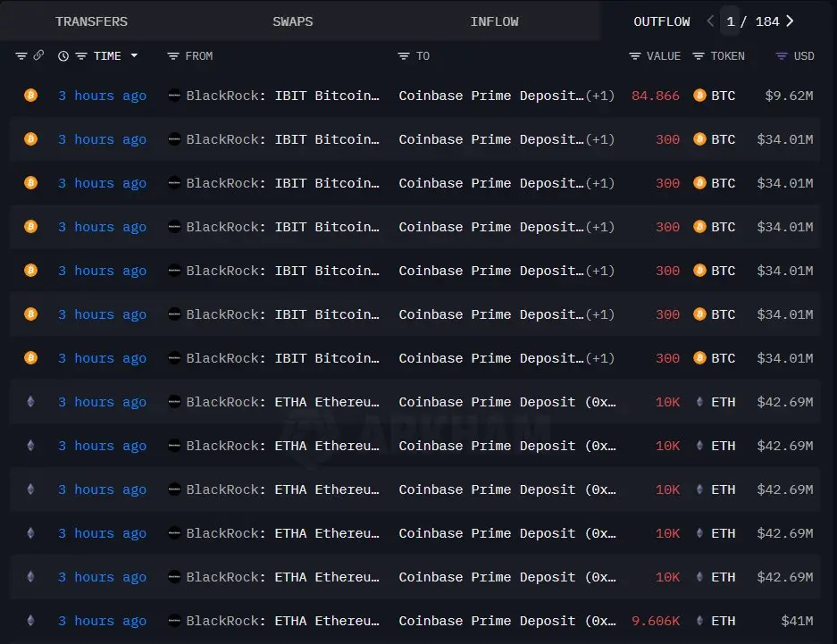Image resolution: width=837 pixels, height=644 pixels.
Task: Click the transaction link chain icon in header
Action: (x=38, y=55)
